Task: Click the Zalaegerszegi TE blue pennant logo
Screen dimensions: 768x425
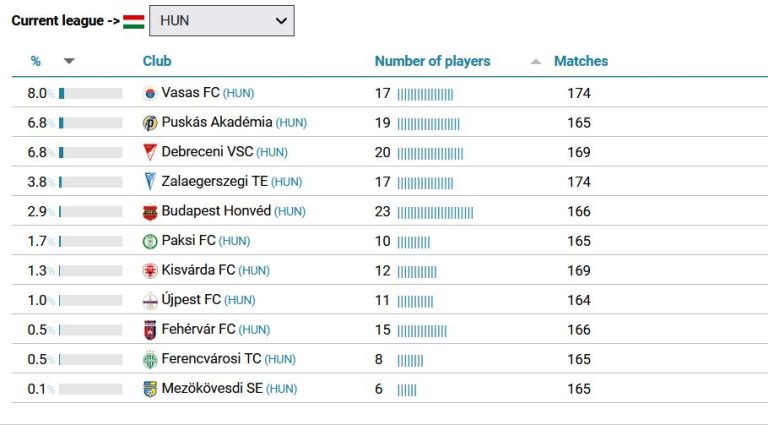Action: click(x=150, y=182)
